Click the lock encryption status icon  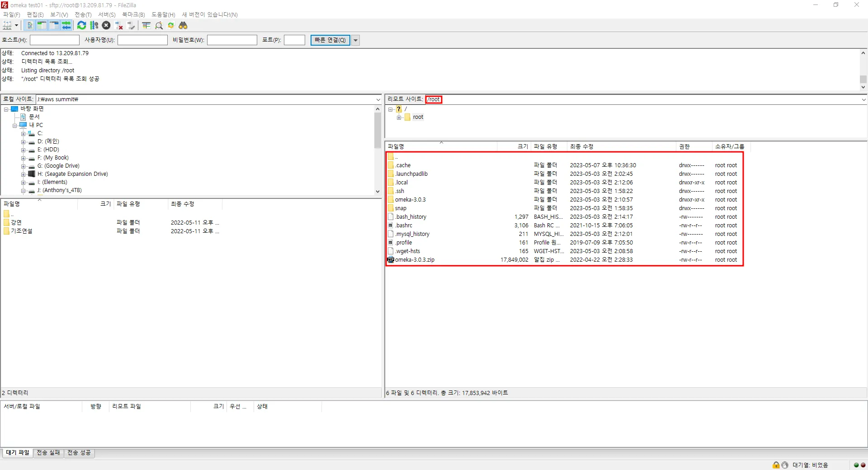tap(776, 465)
